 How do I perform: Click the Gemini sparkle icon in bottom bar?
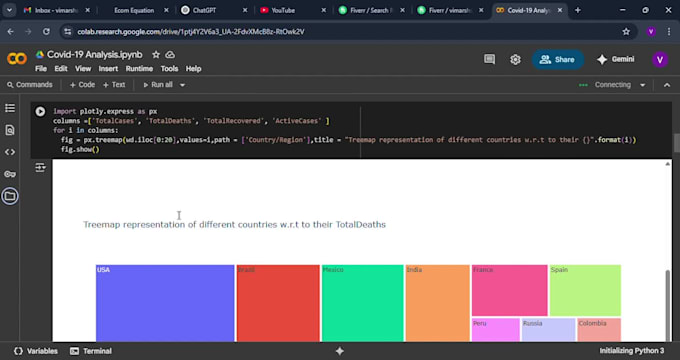tap(340, 351)
